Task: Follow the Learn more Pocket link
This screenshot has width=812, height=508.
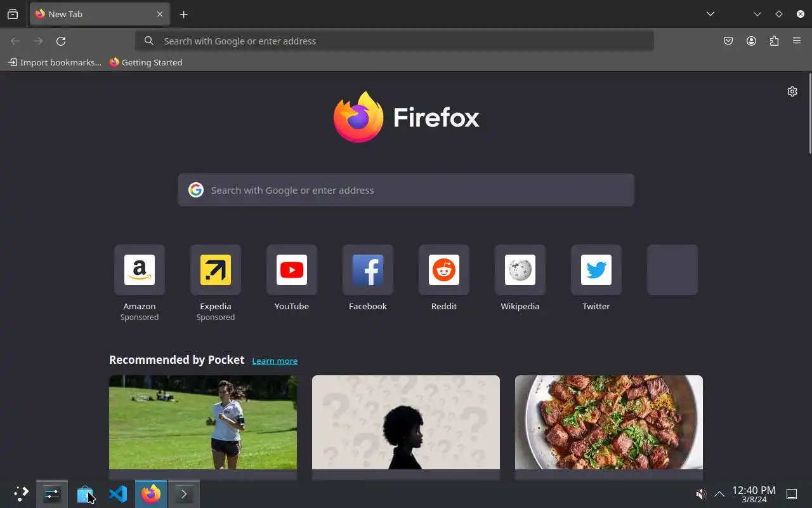Action: (x=275, y=361)
